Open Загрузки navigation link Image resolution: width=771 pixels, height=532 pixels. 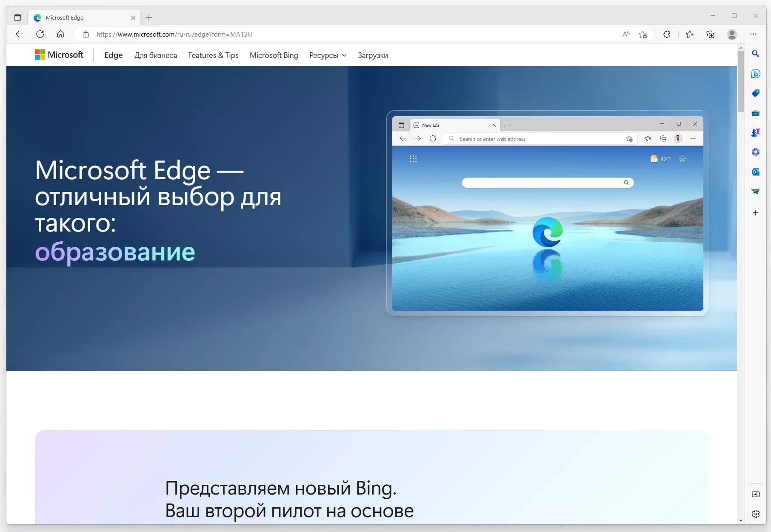tap(373, 55)
